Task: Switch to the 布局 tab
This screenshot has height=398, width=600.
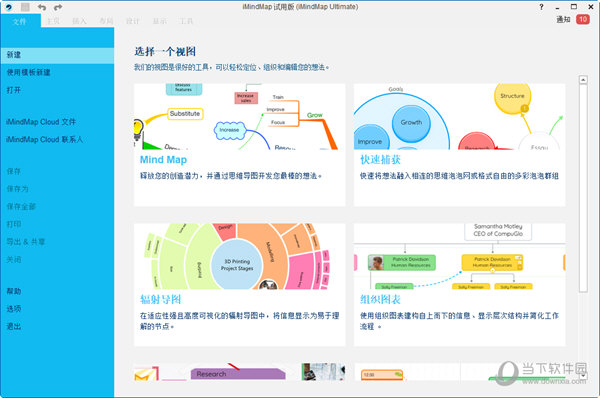Action: tap(106, 21)
